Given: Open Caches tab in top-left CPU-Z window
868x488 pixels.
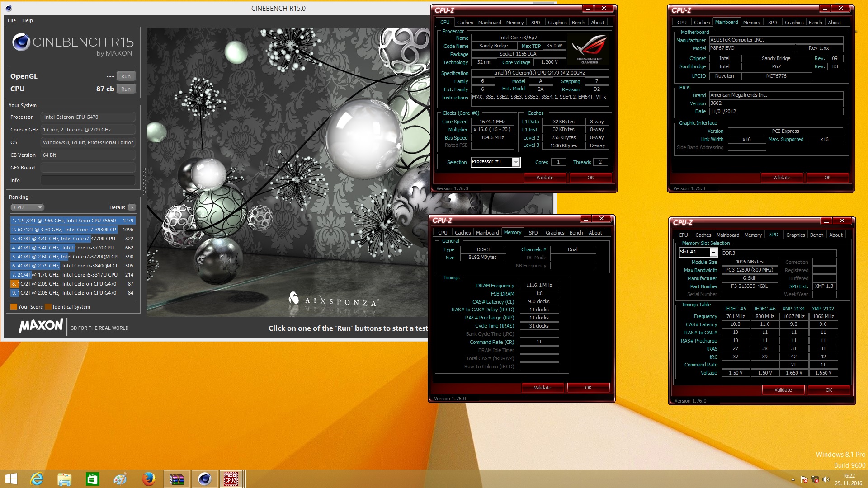Looking at the screenshot, I should 465,23.
